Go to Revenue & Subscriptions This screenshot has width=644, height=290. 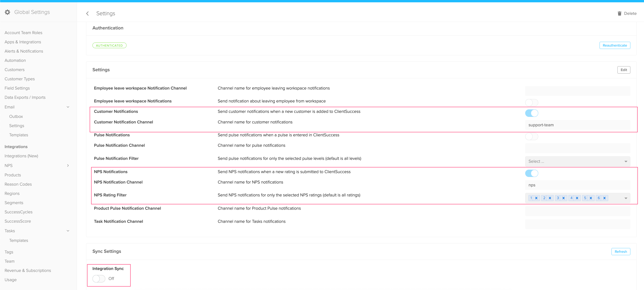28,271
